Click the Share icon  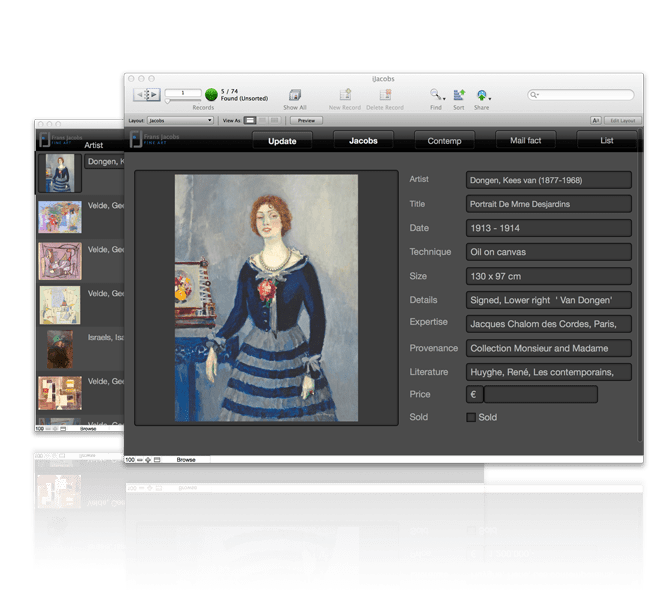(482, 95)
